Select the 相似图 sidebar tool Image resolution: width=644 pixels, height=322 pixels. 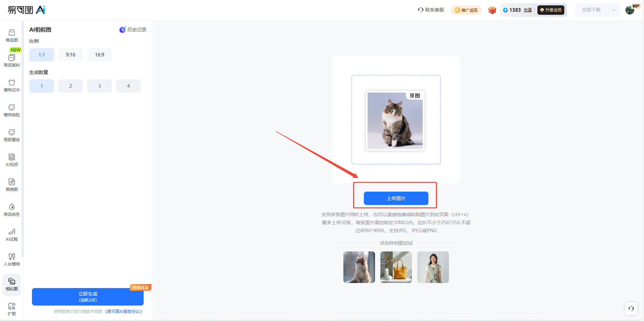12,285
